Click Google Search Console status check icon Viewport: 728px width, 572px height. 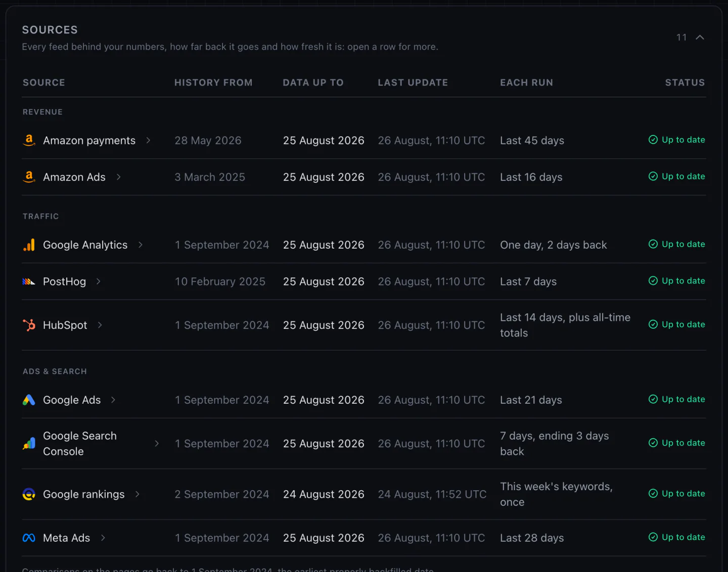click(x=653, y=443)
